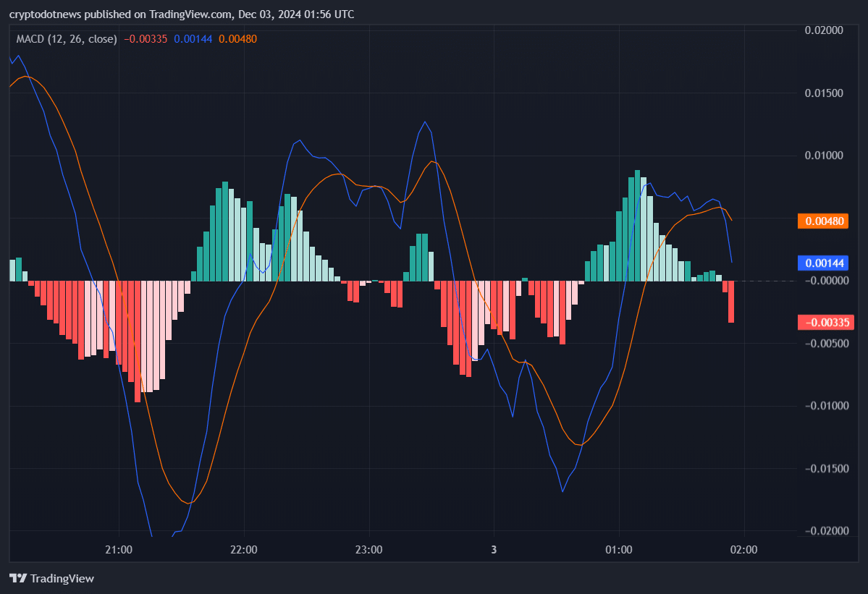Click the 21:00 time axis label
Viewport: 868px width, 594px height.
click(119, 550)
